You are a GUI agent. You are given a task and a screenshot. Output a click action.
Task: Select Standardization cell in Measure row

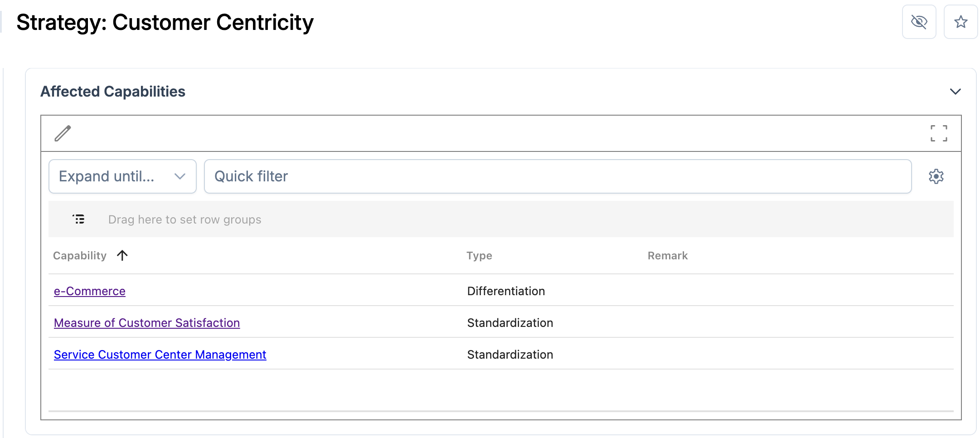point(510,323)
